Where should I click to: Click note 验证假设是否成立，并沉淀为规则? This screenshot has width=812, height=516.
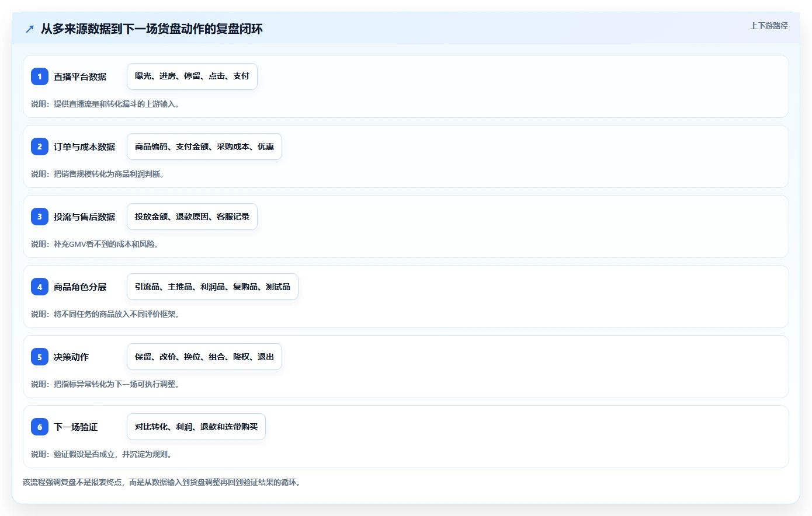(102, 454)
